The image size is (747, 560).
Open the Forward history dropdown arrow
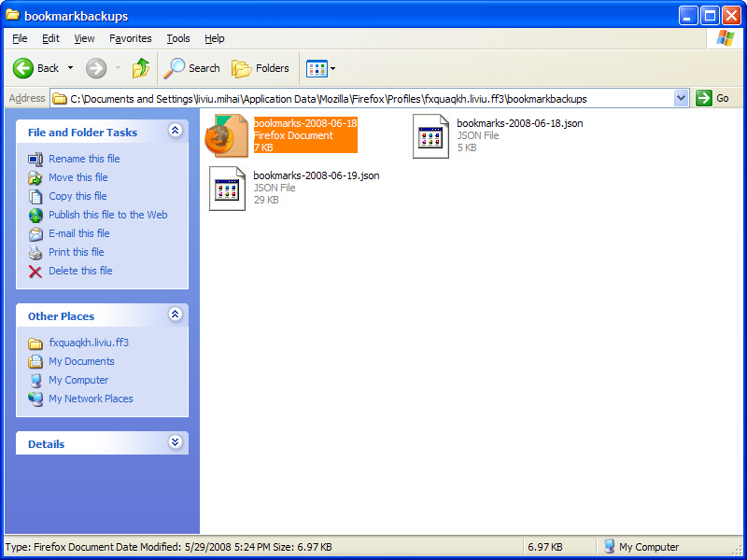tap(118, 68)
